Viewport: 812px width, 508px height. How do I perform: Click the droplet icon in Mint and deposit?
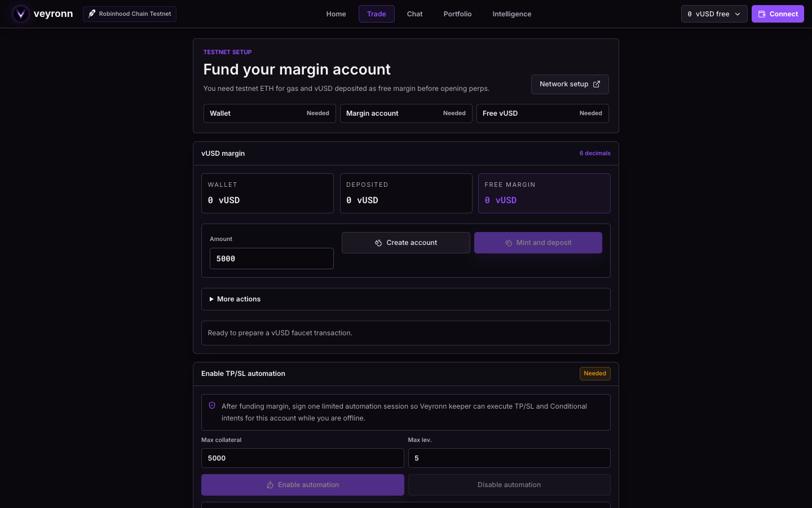pos(509,243)
